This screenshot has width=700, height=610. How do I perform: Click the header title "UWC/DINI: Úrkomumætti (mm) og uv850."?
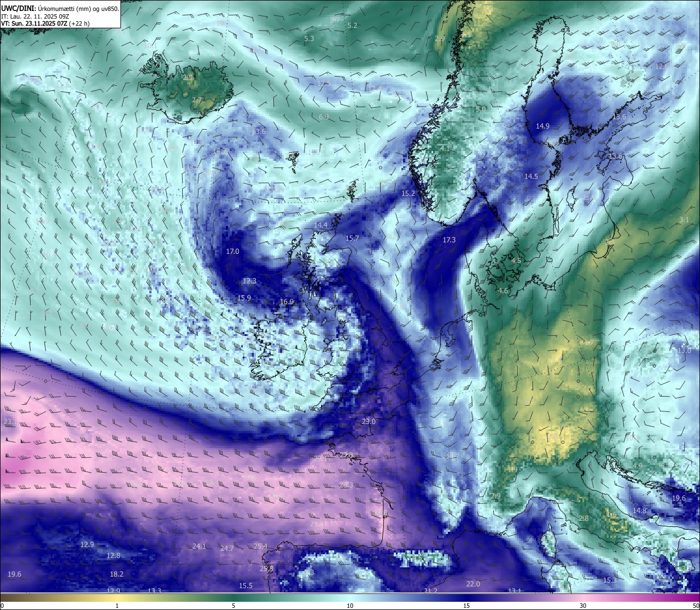click(60, 8)
